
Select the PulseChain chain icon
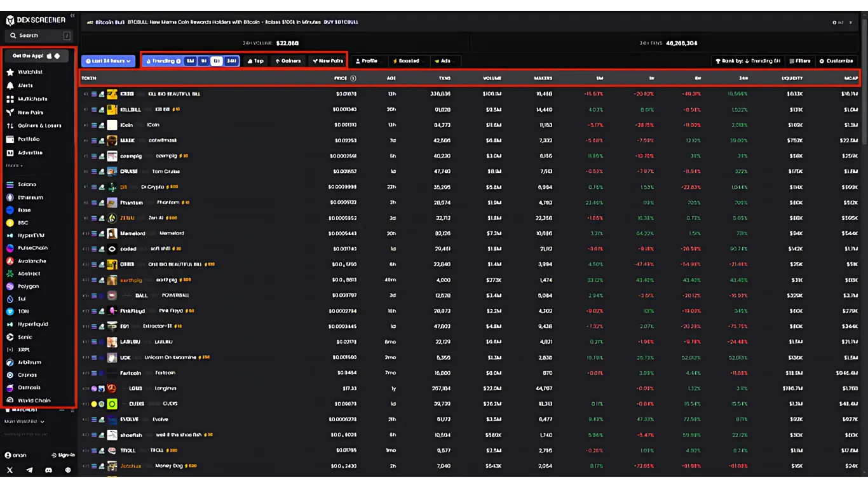(x=10, y=248)
